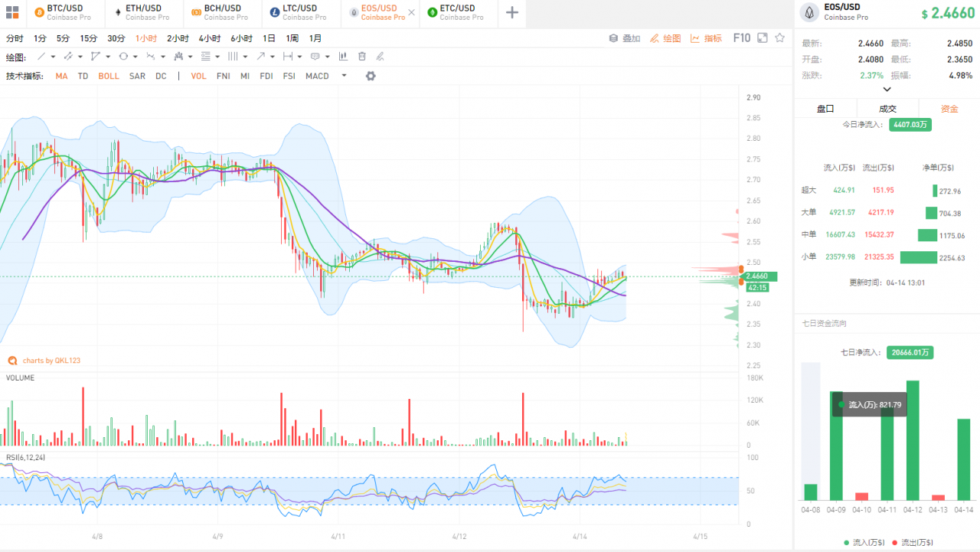Open the 资金 funds tab
This screenshot has width=980, height=552.
point(949,109)
